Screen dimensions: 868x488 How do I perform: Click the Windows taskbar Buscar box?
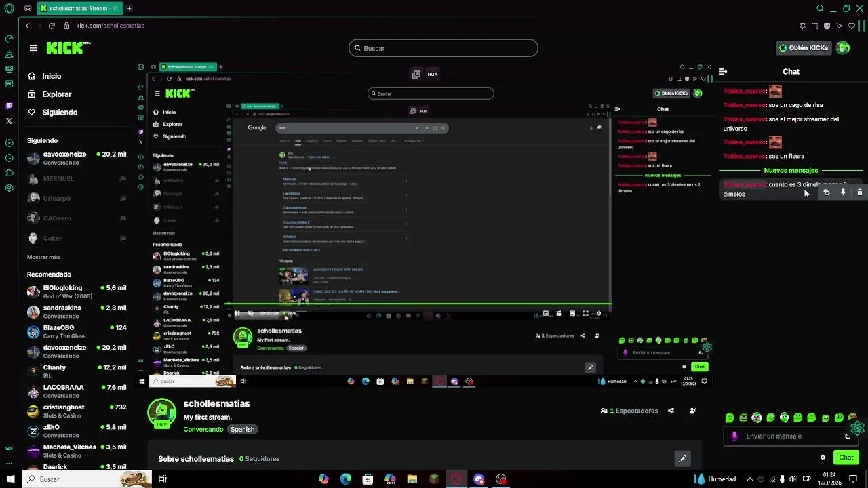click(x=87, y=479)
